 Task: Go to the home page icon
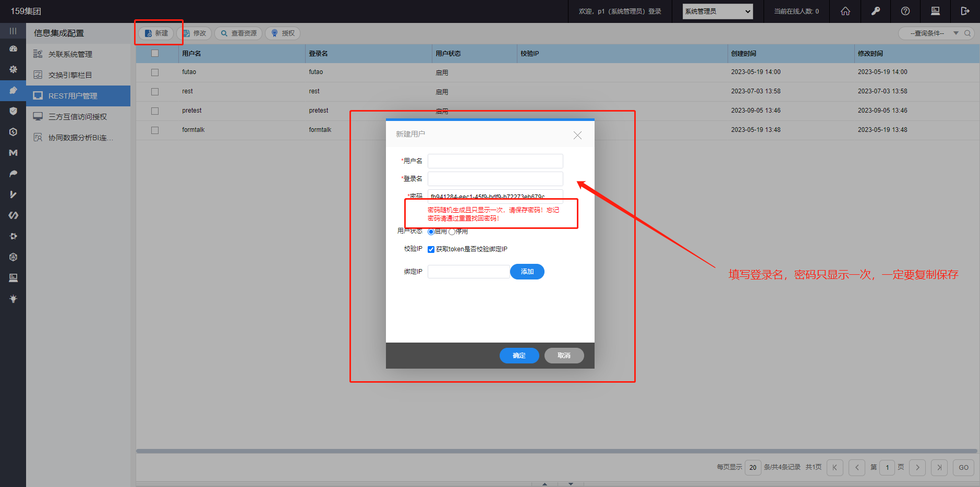tap(845, 11)
